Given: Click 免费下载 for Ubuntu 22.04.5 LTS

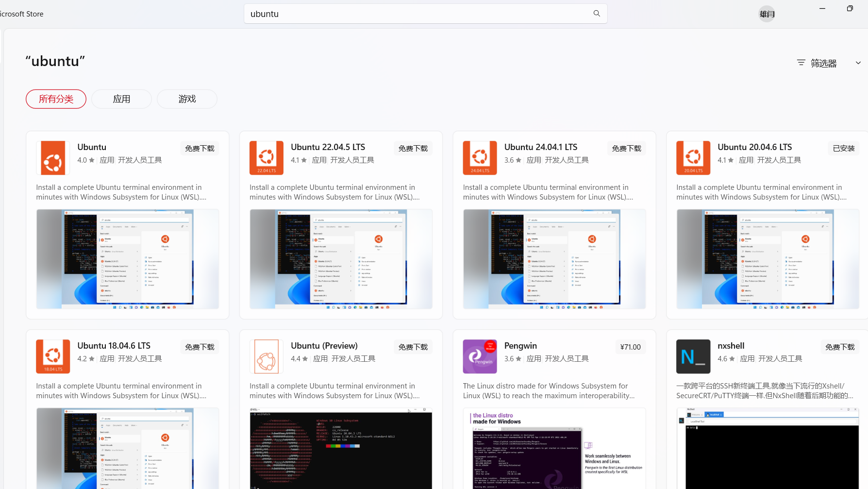Looking at the screenshot, I should pyautogui.click(x=413, y=149).
